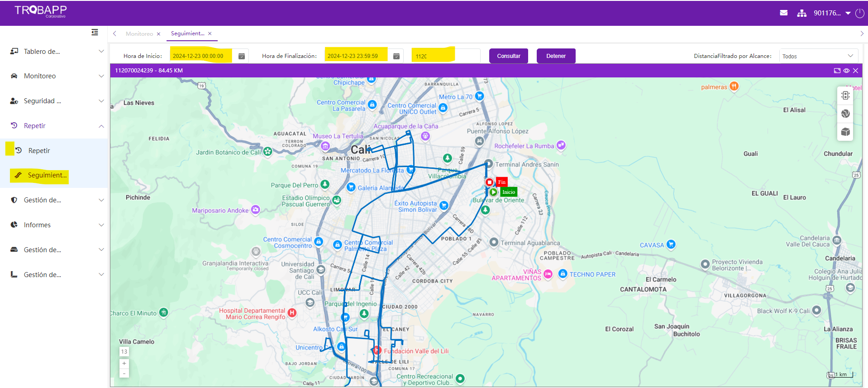Click the Hospital Departamental map pin
Screen dimensions: 868x388
click(x=292, y=313)
